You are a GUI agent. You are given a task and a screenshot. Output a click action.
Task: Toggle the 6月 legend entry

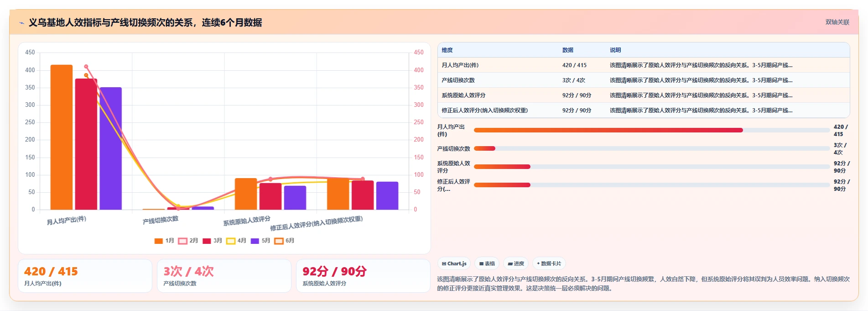pyautogui.click(x=285, y=241)
